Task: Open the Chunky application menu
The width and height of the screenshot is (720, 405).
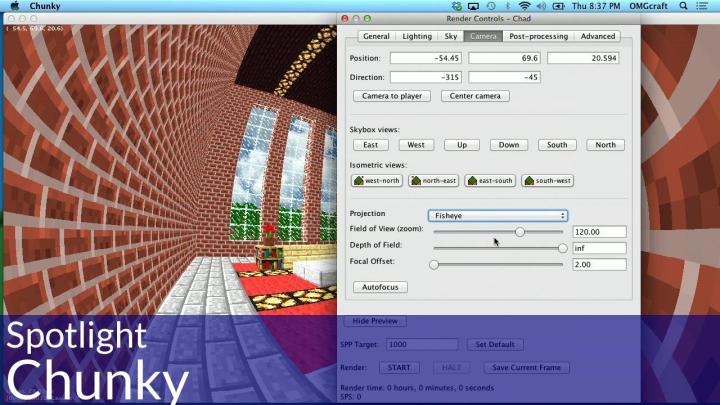Action: [45, 6]
